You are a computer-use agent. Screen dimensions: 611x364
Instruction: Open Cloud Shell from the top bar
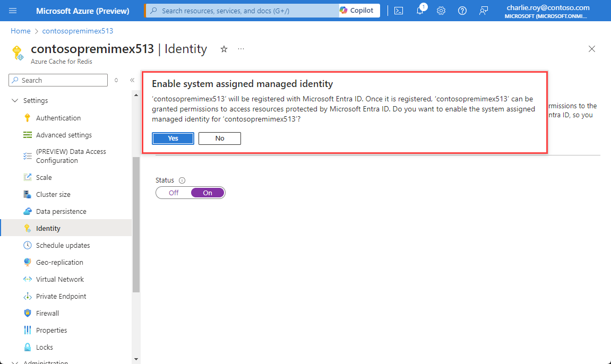point(399,11)
